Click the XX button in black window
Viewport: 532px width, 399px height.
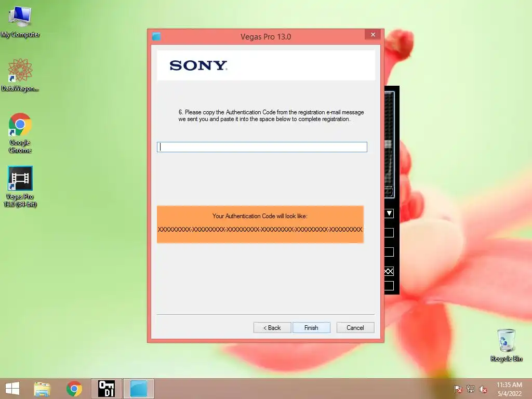pos(389,271)
